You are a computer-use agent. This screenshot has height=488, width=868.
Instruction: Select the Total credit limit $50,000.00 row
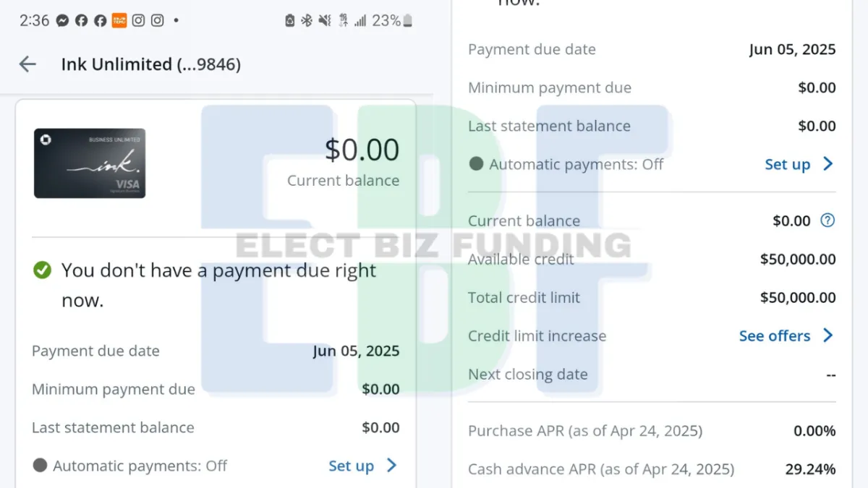[x=652, y=297]
